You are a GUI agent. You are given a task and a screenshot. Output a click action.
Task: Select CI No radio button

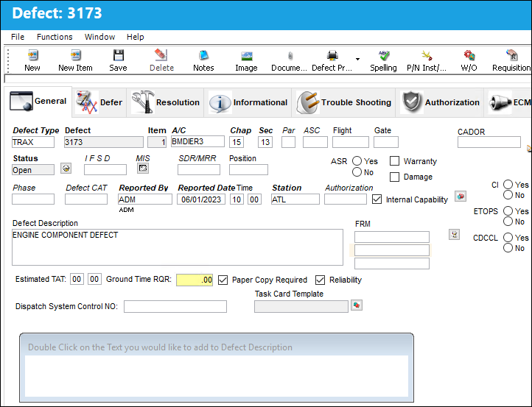(508, 195)
